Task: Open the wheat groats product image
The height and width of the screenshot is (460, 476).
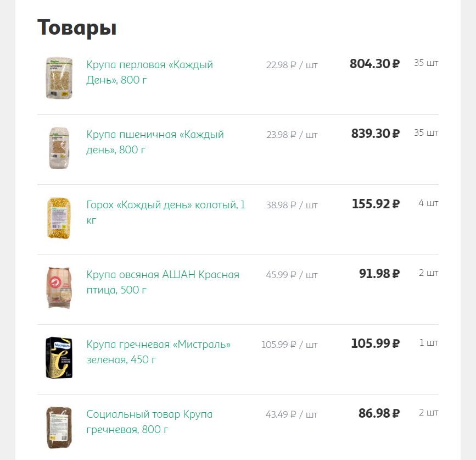Action: (59, 148)
